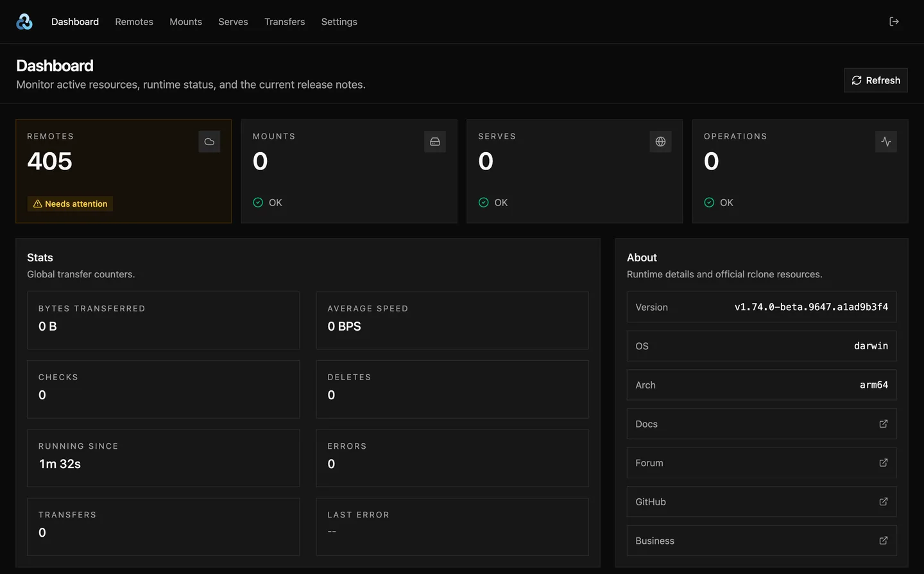924x574 pixels.
Task: Open the Forum link
Action: 762,463
